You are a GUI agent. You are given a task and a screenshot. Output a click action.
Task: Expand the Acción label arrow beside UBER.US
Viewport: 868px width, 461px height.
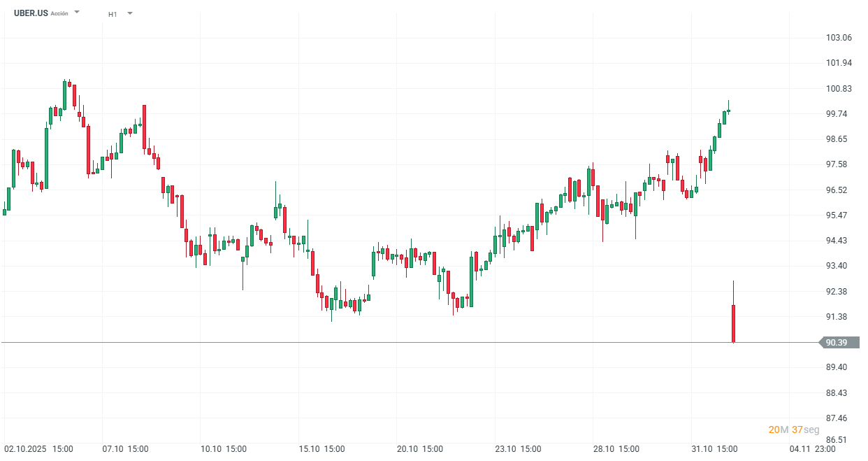point(76,12)
